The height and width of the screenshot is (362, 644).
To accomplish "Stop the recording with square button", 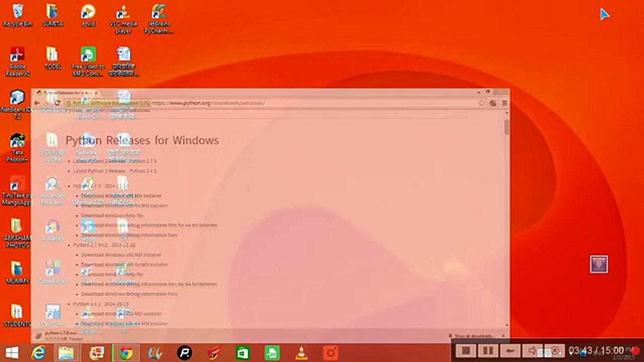I will click(466, 350).
